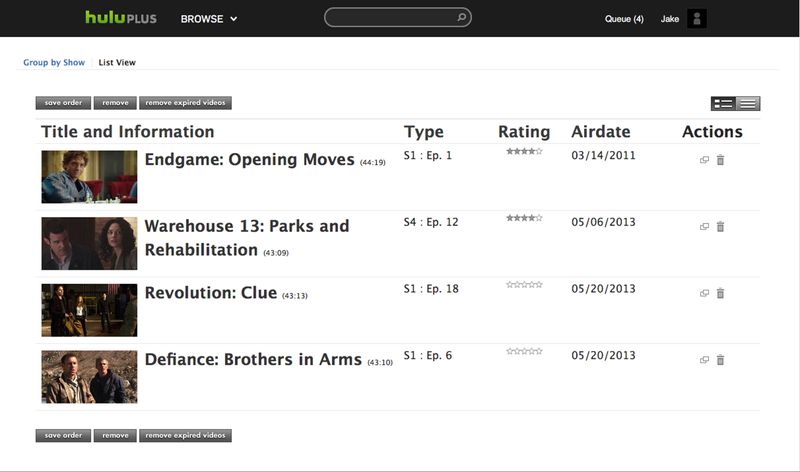Screen dimensions: 800x472
Task: Click bottom remove expired videos button
Action: coord(185,435)
